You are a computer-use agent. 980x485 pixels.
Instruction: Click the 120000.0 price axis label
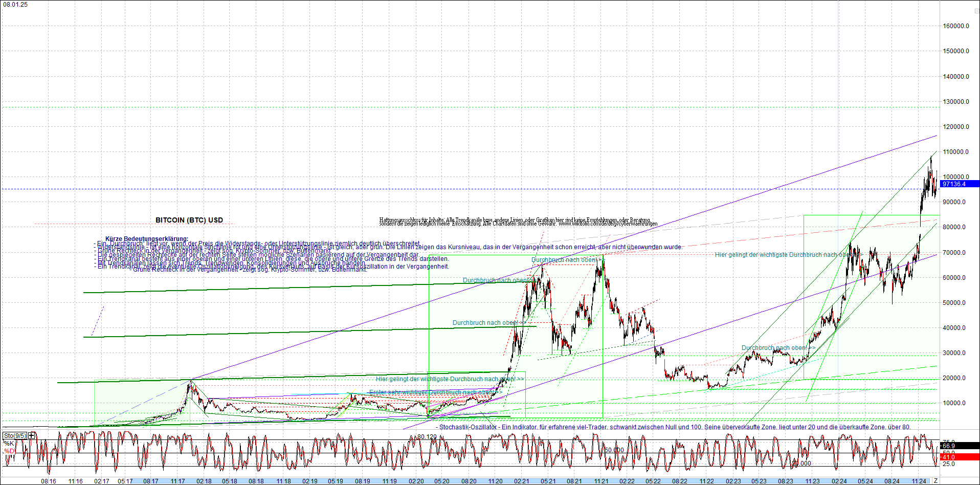click(956, 127)
